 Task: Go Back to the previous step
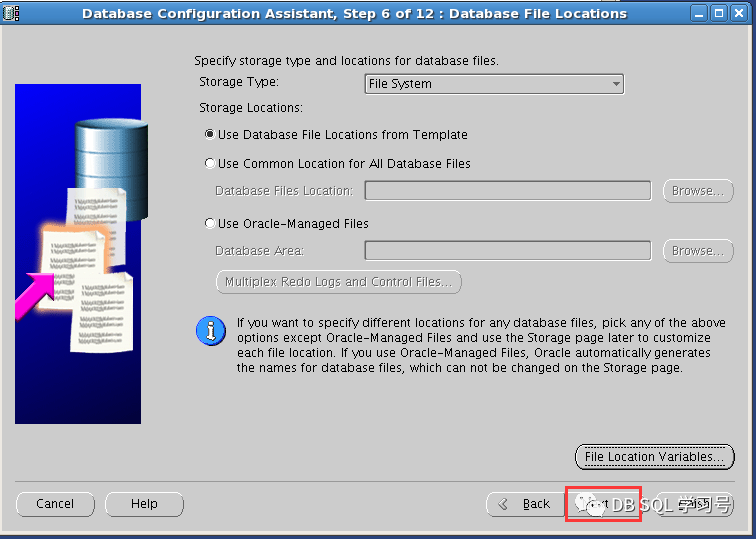point(526,504)
